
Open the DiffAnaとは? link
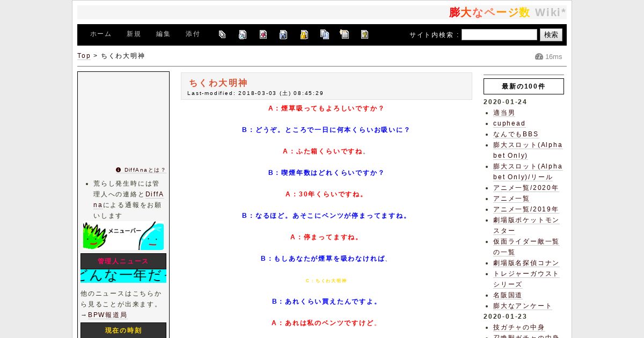(x=145, y=170)
